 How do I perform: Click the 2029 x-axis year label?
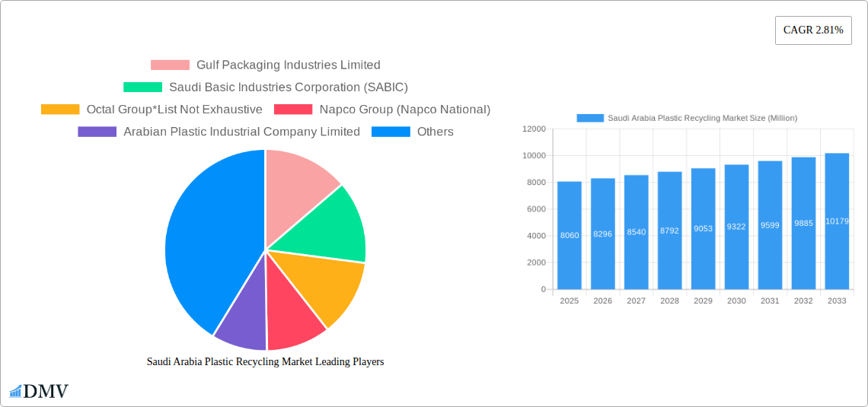[703, 300]
